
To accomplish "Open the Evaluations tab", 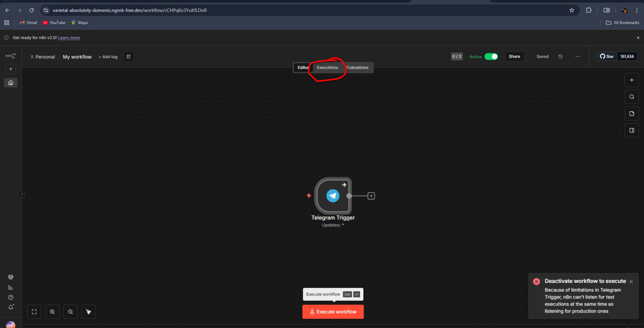I will click(357, 67).
